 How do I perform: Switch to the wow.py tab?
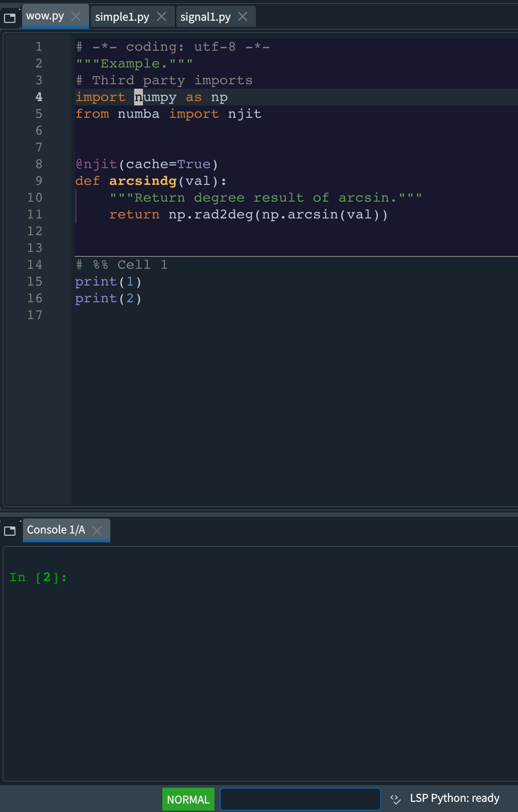coord(45,16)
